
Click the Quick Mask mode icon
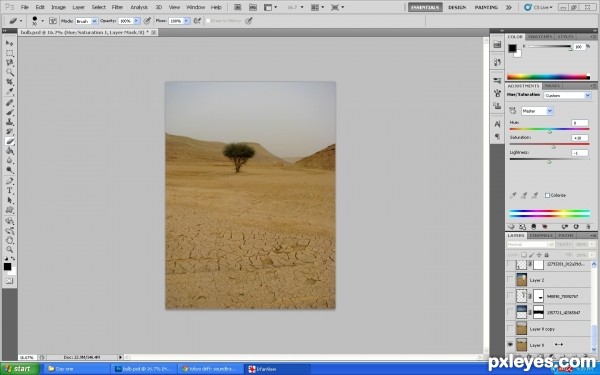click(x=10, y=281)
